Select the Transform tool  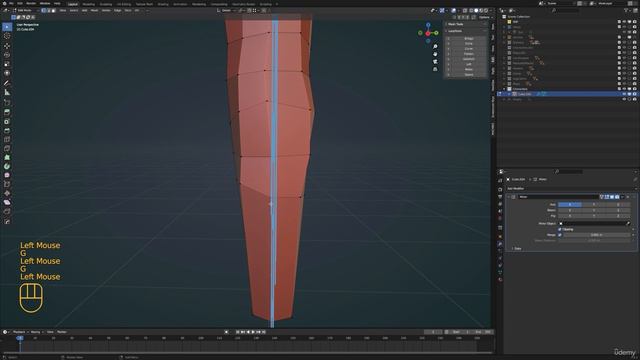pos(7,73)
